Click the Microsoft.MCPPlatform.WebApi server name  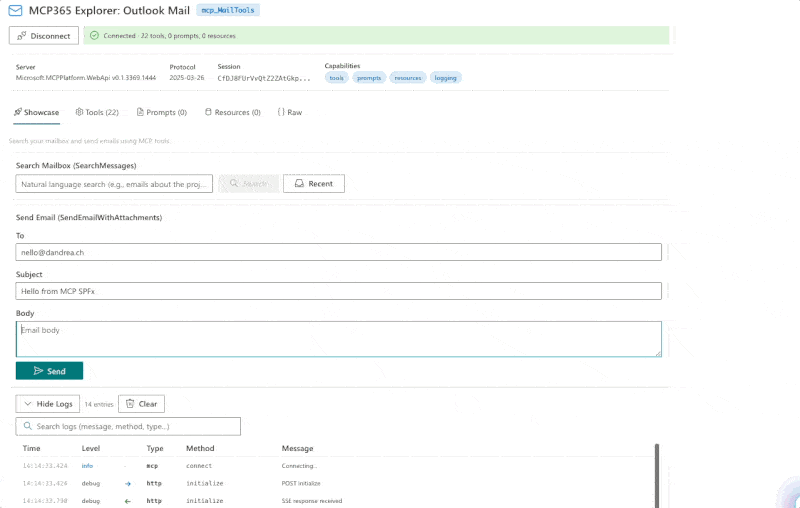click(x=86, y=78)
